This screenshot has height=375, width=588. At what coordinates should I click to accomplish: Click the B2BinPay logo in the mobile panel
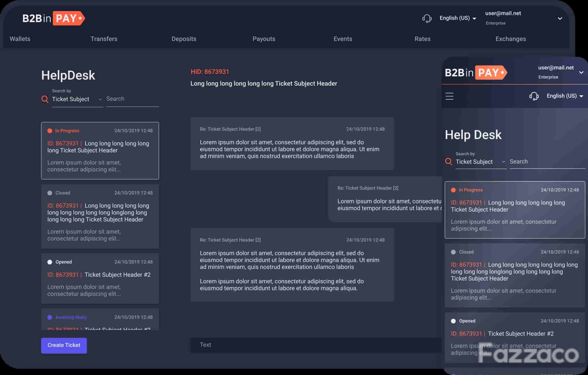[476, 72]
